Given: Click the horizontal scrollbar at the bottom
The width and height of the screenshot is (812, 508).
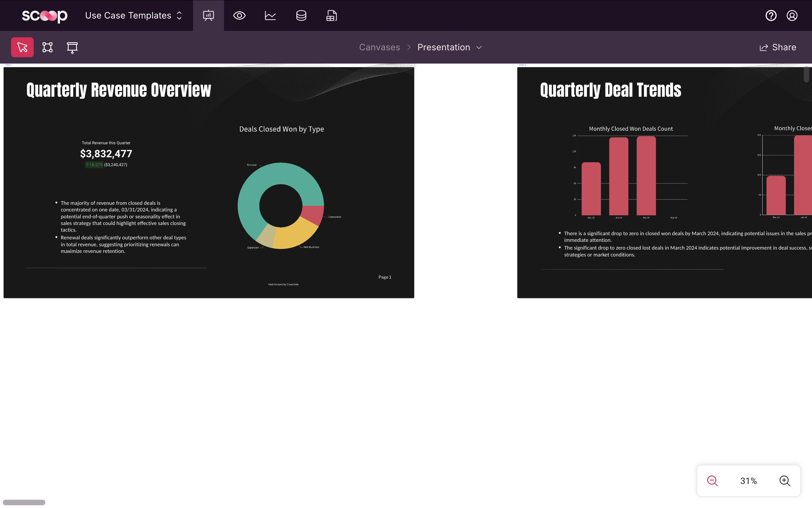Looking at the screenshot, I should 24,502.
